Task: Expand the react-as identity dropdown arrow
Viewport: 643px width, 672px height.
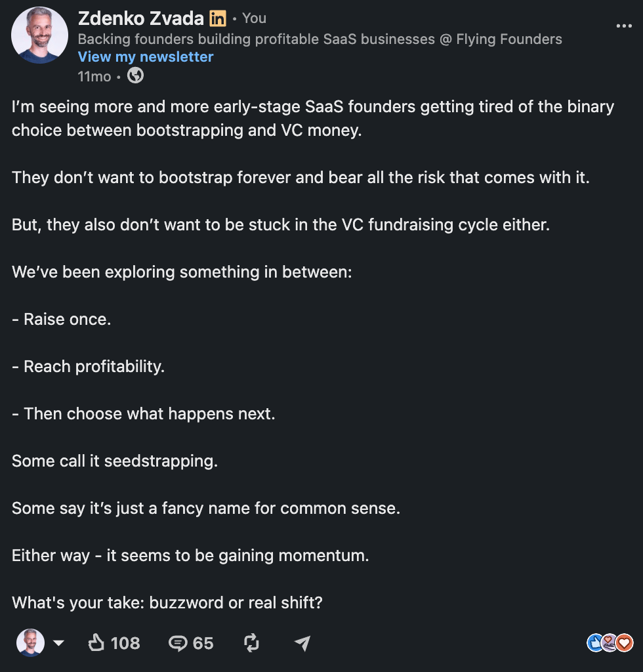Action: [x=58, y=643]
